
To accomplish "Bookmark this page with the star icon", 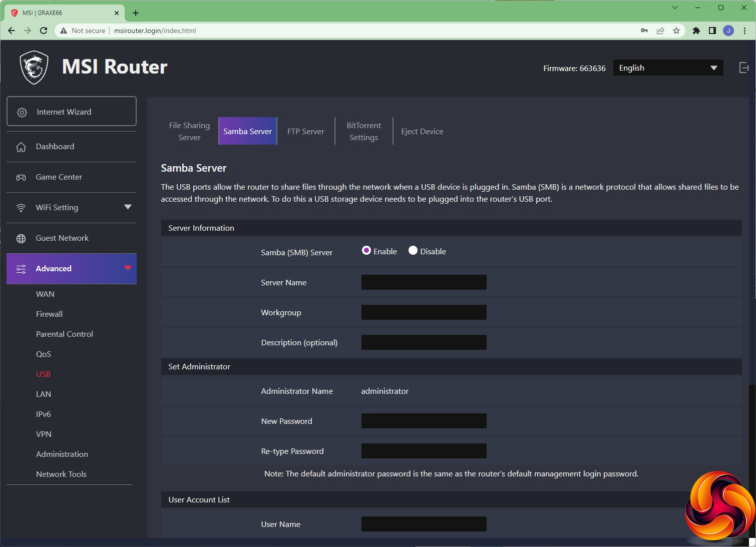I will 676,31.
